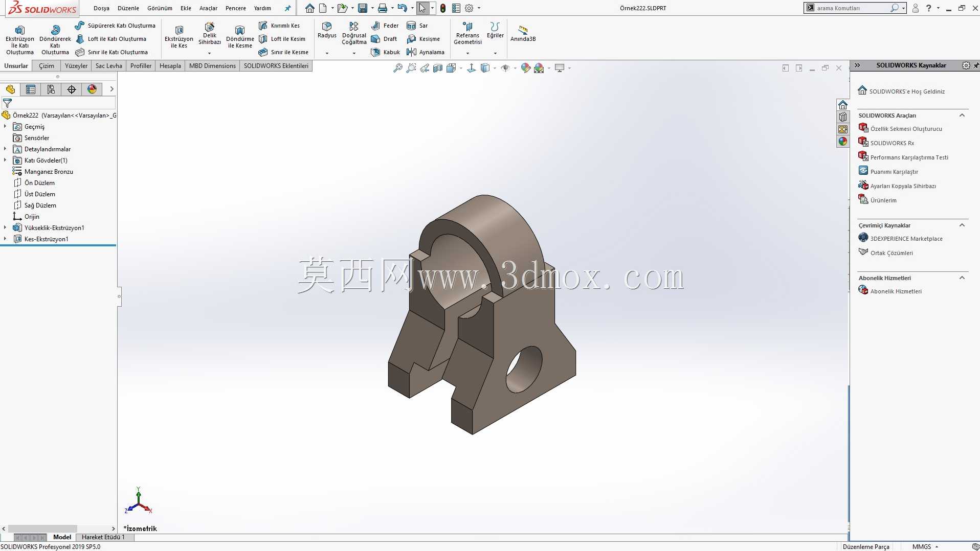Select the Draft tool
This screenshot has height=551, width=980.
384,39
